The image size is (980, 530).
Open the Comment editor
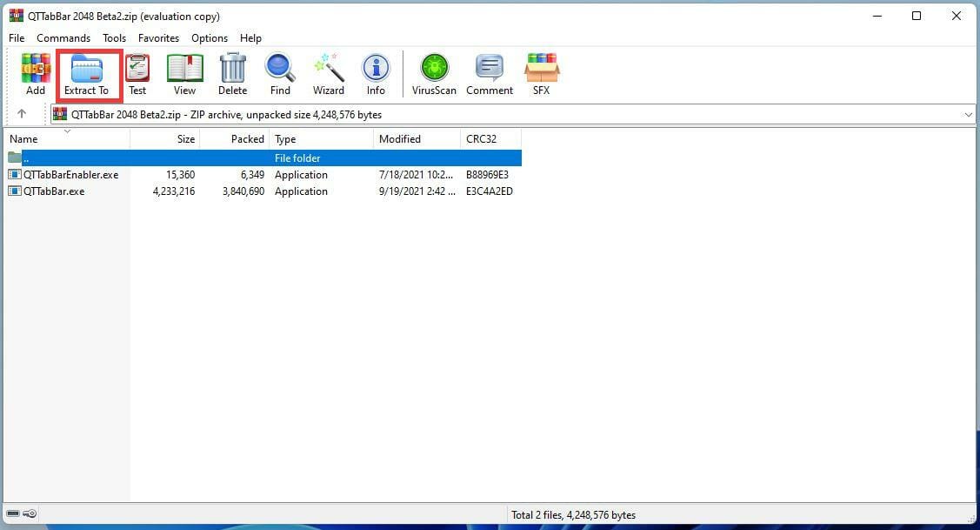pos(489,73)
